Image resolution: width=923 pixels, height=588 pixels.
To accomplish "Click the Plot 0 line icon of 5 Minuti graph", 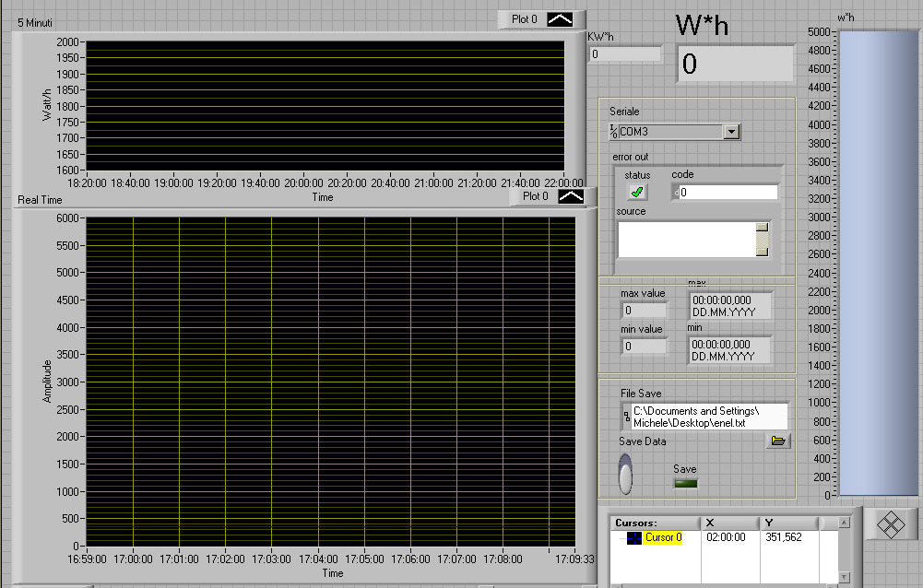I will pyautogui.click(x=560, y=18).
